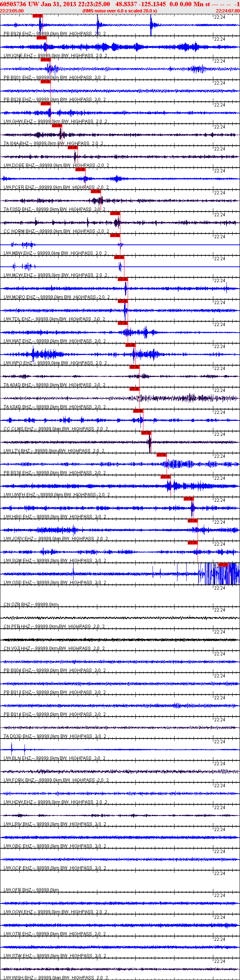Click the 'UW OCP EHZ' station label
Viewport: 240px width, 980px height.
click(18, 868)
